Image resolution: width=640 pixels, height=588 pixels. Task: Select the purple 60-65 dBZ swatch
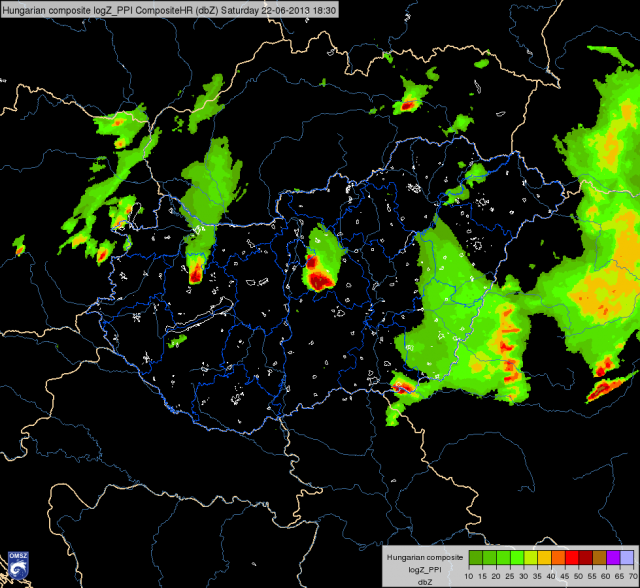coord(613,557)
